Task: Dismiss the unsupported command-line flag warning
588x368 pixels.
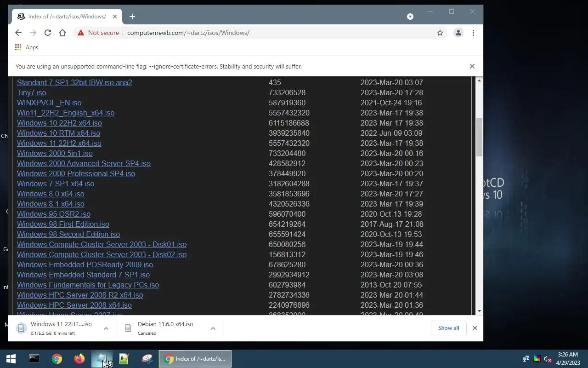Action: pyautogui.click(x=472, y=66)
